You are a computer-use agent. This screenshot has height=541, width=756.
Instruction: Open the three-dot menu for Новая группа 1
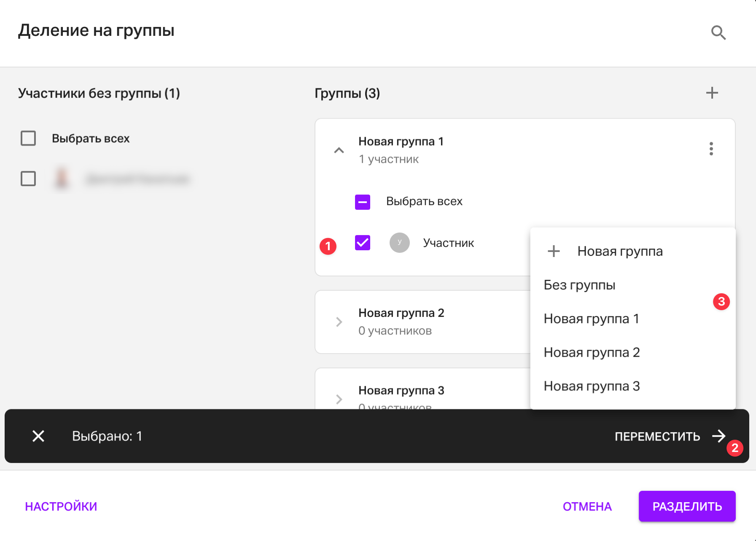(x=711, y=149)
